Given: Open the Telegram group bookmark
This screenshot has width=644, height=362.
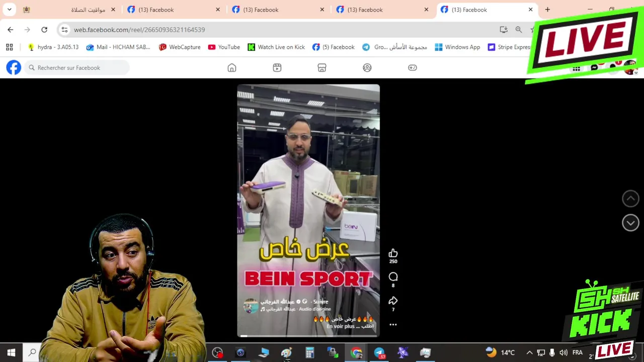Looking at the screenshot, I should 395,47.
